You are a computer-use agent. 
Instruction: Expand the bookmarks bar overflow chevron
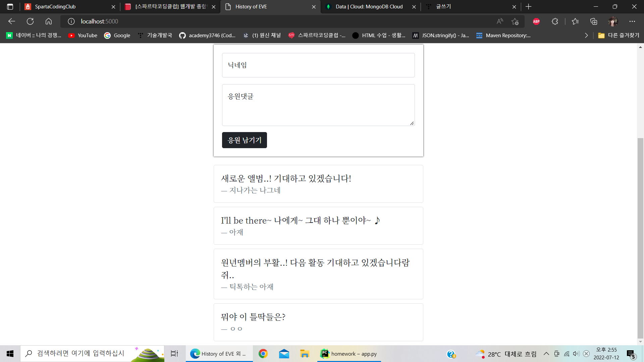[x=586, y=36]
